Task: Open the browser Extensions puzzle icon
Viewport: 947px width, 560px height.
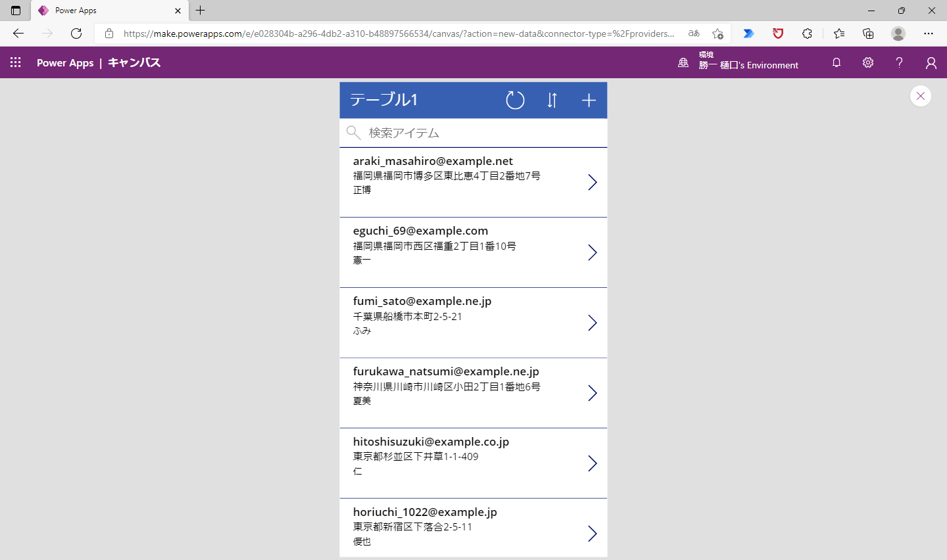Action: point(808,34)
